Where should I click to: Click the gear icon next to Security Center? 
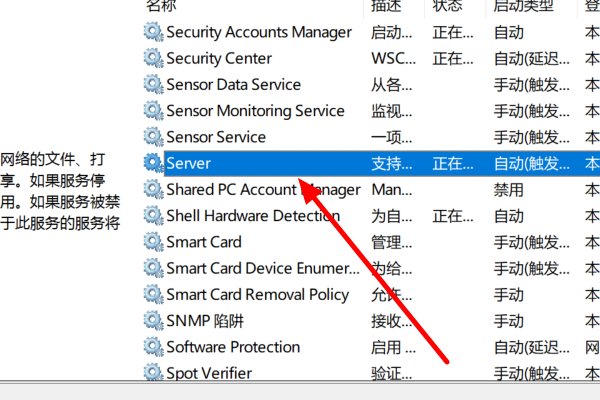153,58
